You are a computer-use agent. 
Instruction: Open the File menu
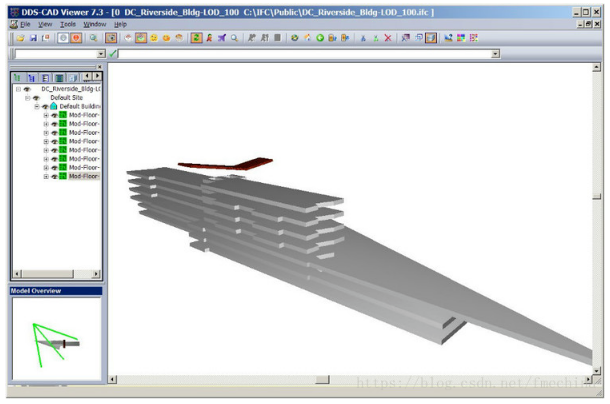point(25,24)
